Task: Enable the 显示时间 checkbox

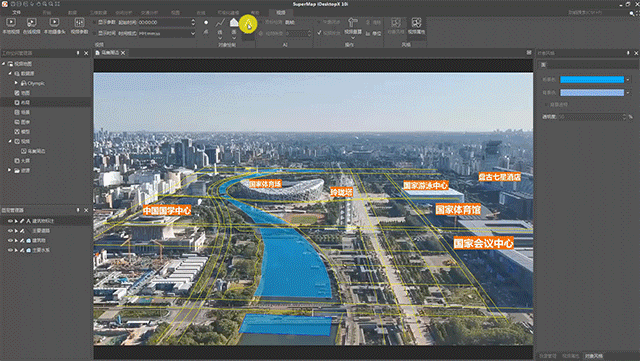Action: (95, 33)
